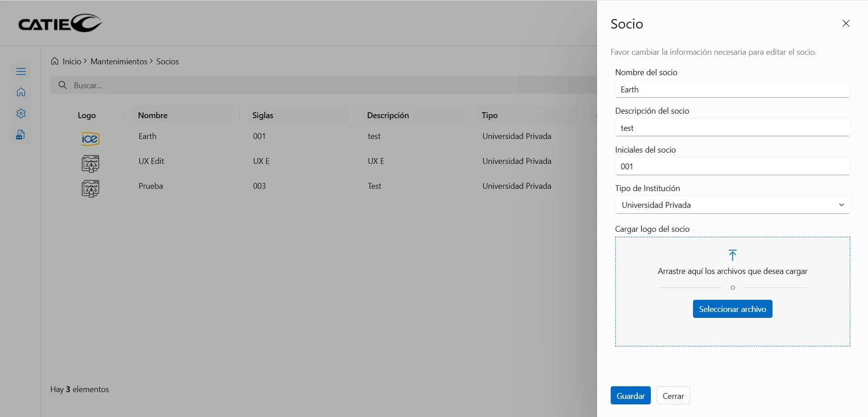The image size is (868, 417).
Task: Click the Cerrar button
Action: tap(673, 396)
